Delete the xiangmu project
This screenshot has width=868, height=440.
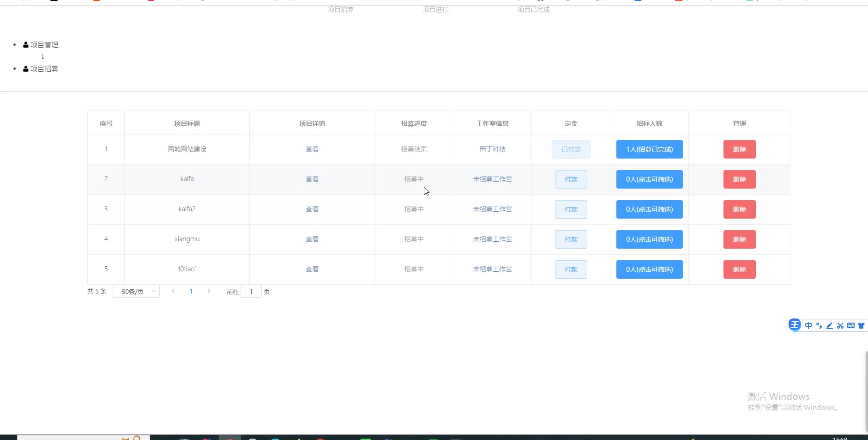(740, 239)
